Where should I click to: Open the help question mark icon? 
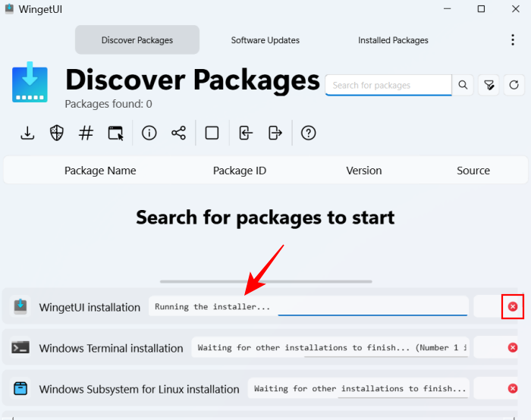coord(309,133)
